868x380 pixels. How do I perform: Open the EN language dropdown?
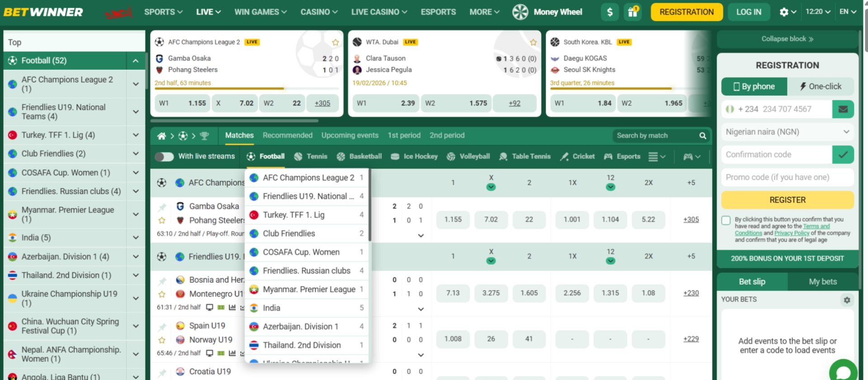848,12
